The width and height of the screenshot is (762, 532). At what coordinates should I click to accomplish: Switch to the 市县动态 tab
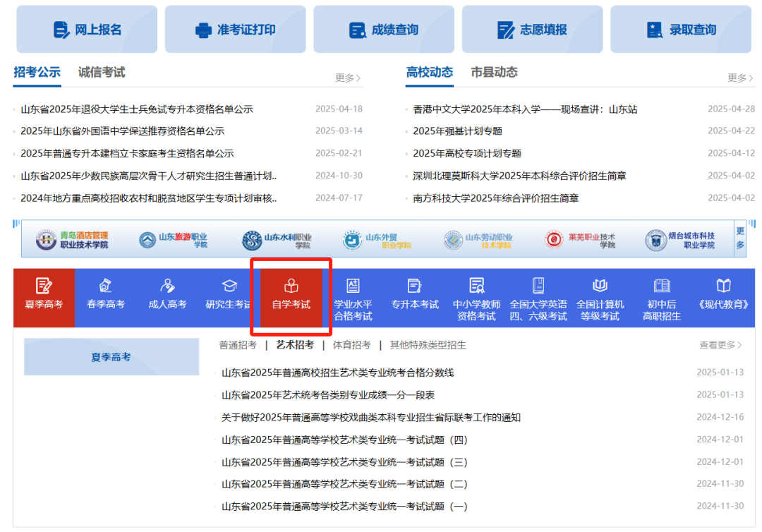coord(494,73)
